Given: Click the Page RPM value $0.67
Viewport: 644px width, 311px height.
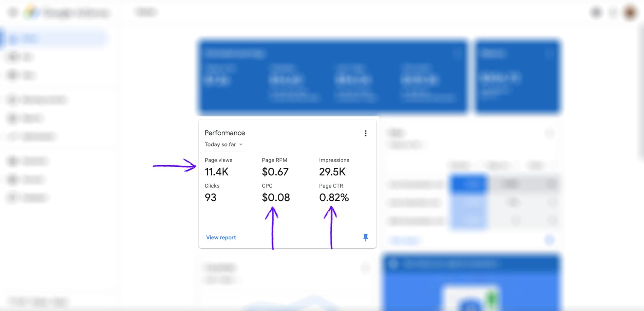Looking at the screenshot, I should point(275,172).
